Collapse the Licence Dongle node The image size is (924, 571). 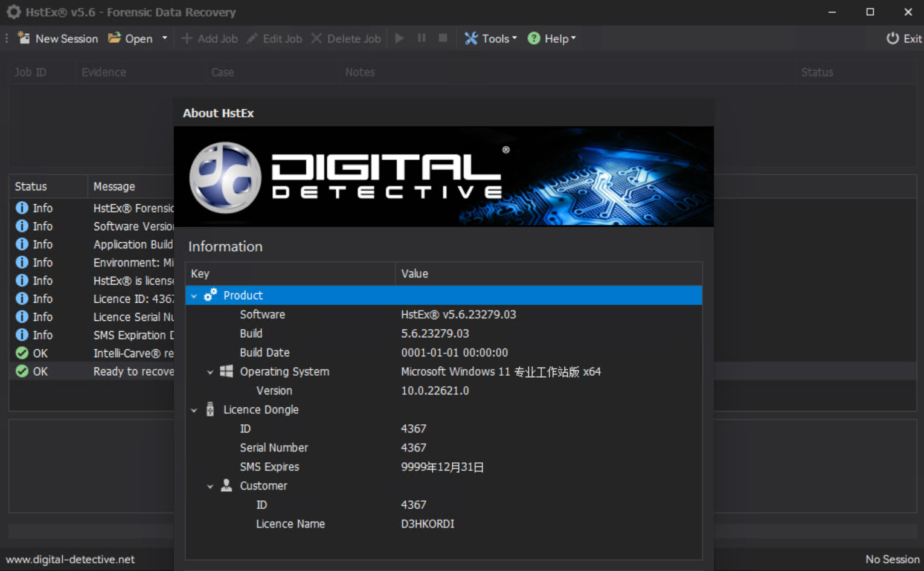coord(194,410)
